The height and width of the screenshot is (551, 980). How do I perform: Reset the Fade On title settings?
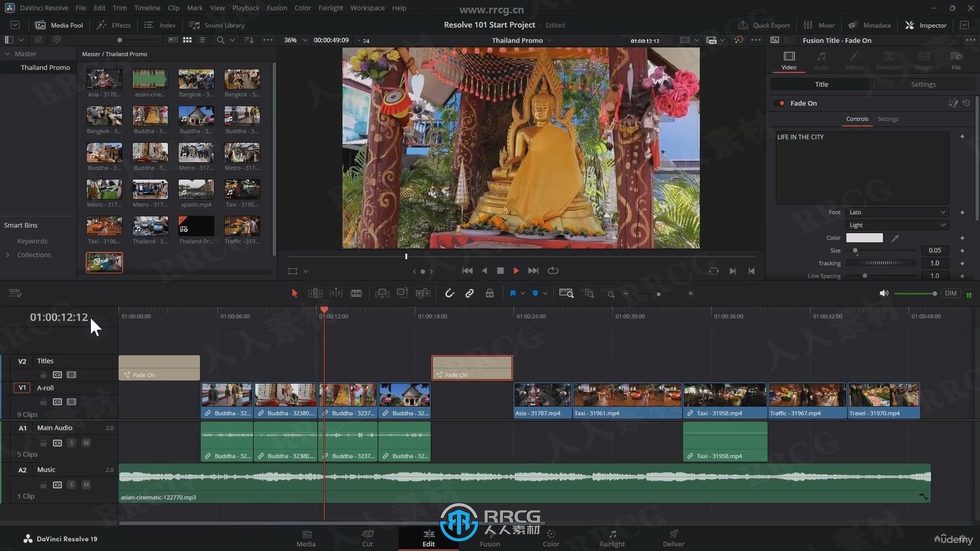pyautogui.click(x=966, y=103)
